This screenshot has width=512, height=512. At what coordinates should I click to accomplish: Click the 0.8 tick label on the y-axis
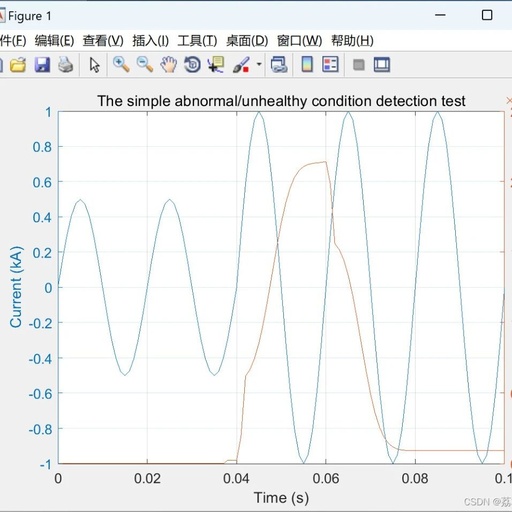click(42, 147)
